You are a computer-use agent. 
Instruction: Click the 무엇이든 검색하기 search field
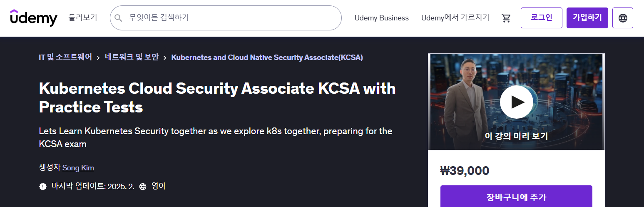[x=226, y=18]
